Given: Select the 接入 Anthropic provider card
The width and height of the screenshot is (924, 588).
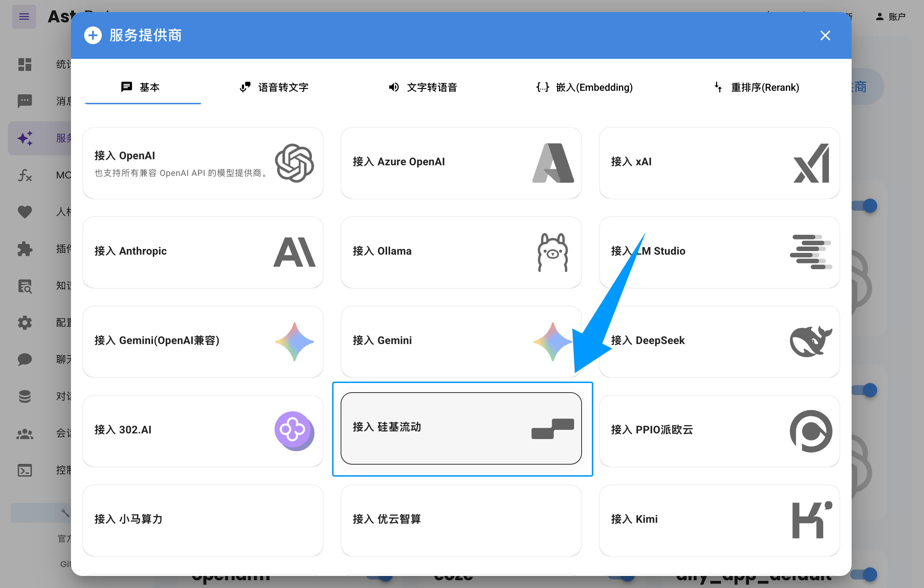Looking at the screenshot, I should 203,253.
